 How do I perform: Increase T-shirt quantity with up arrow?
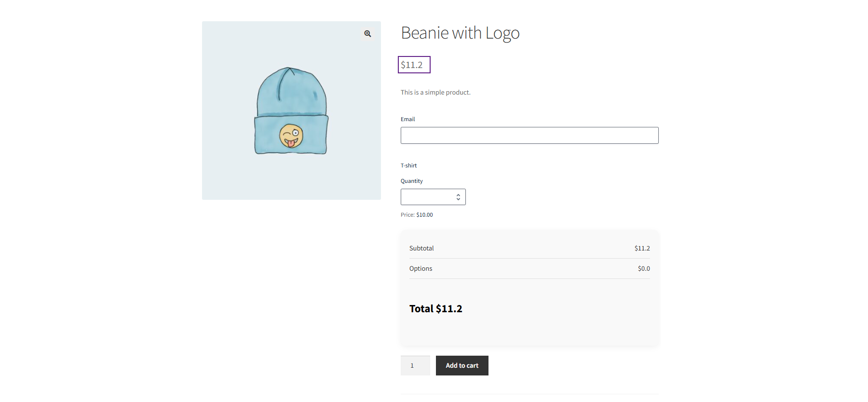pos(458,194)
